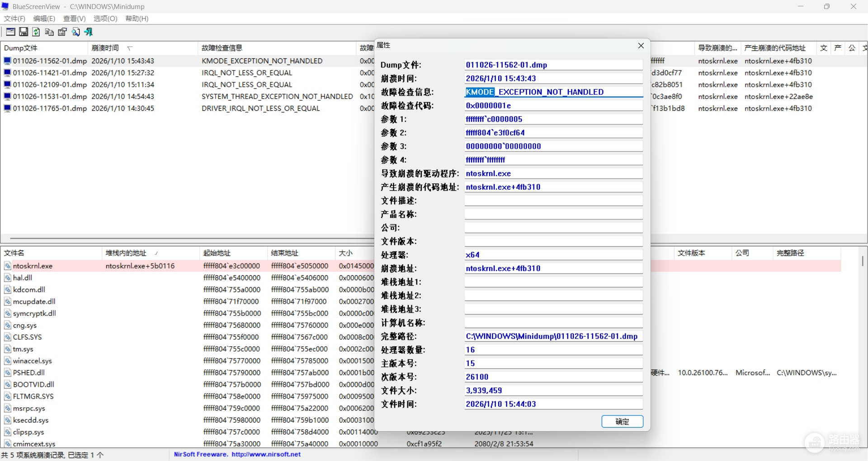Click the Save floppy disk toolbar icon
Viewport: 868px width, 461px height.
coord(24,32)
